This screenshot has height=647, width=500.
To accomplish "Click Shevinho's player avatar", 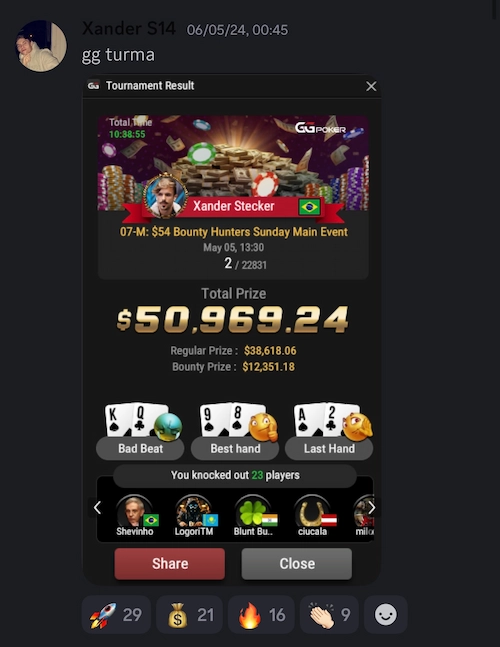I will [x=134, y=511].
